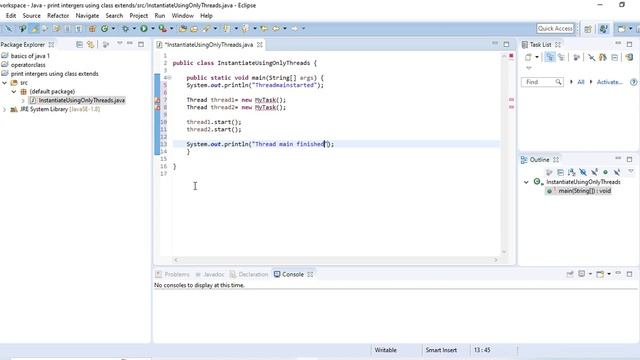
Task: Open the Open Perspective icon
Action: (588, 29)
